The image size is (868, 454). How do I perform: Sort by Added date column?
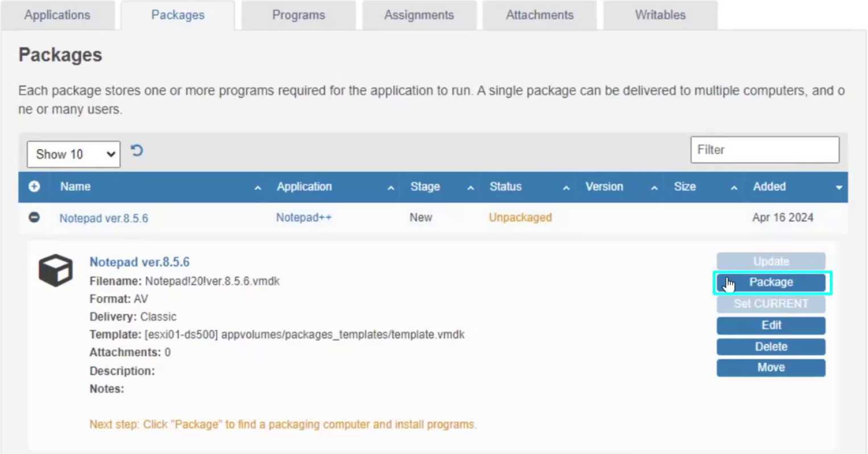tap(769, 186)
